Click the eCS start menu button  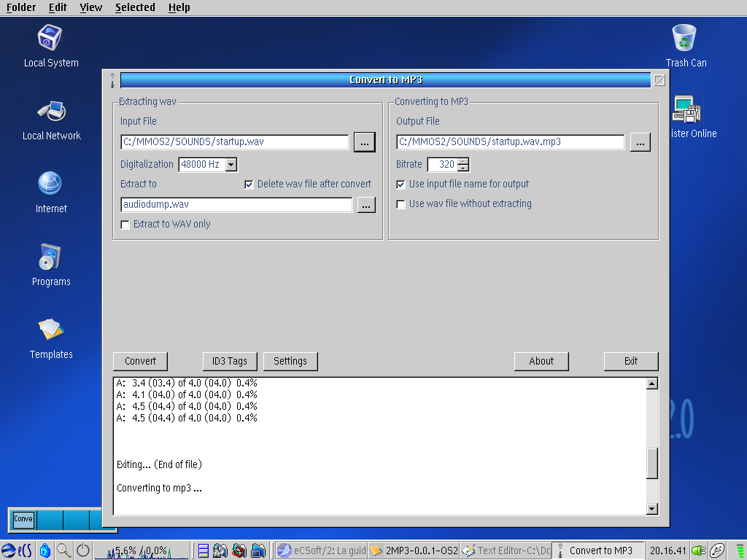pos(17,551)
